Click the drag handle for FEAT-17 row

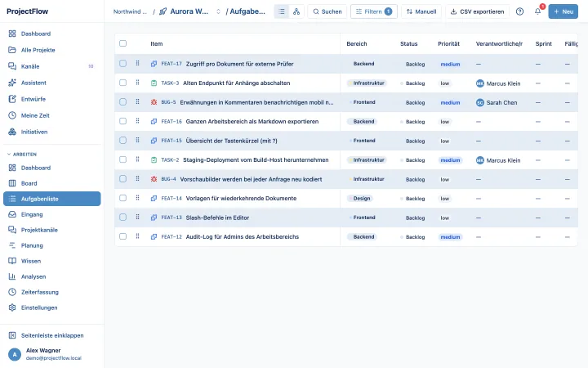(138, 64)
